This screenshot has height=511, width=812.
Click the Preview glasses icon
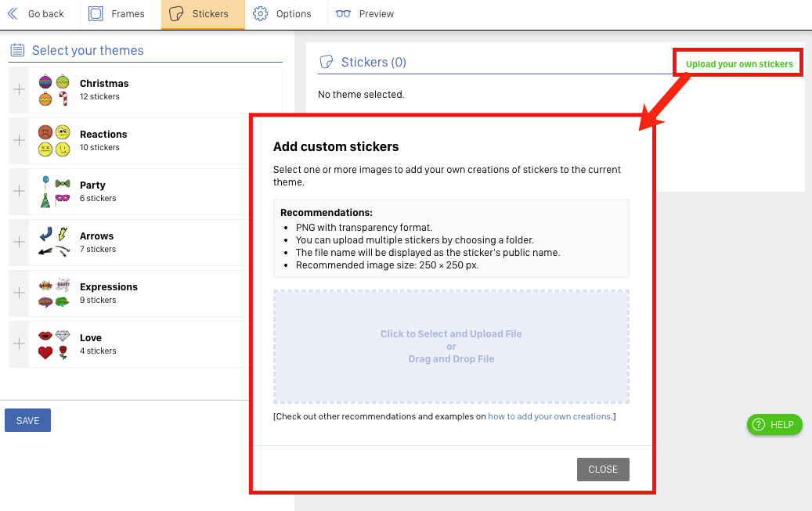coord(343,14)
